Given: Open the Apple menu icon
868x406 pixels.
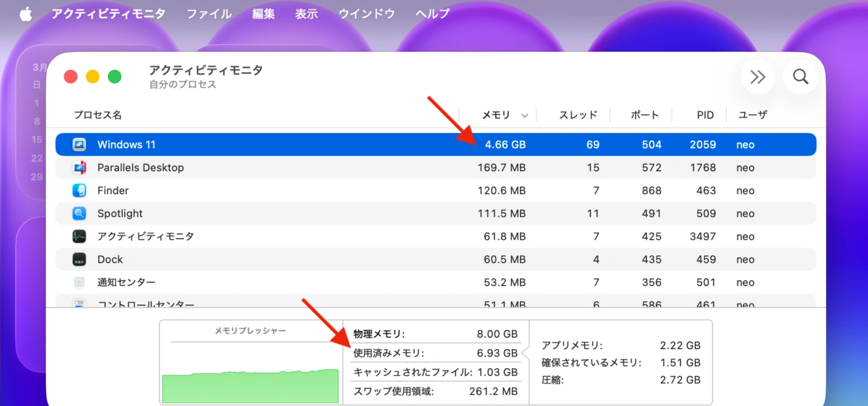Looking at the screenshot, I should coord(25,13).
